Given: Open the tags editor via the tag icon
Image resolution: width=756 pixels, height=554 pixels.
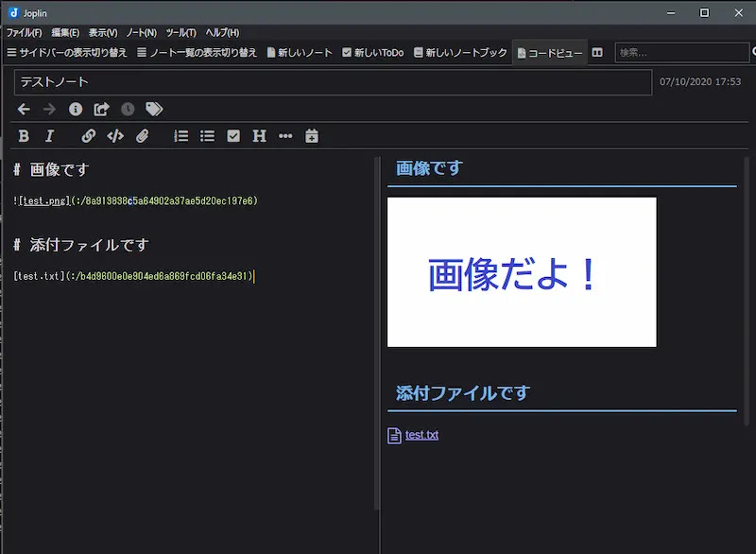Looking at the screenshot, I should [x=154, y=109].
